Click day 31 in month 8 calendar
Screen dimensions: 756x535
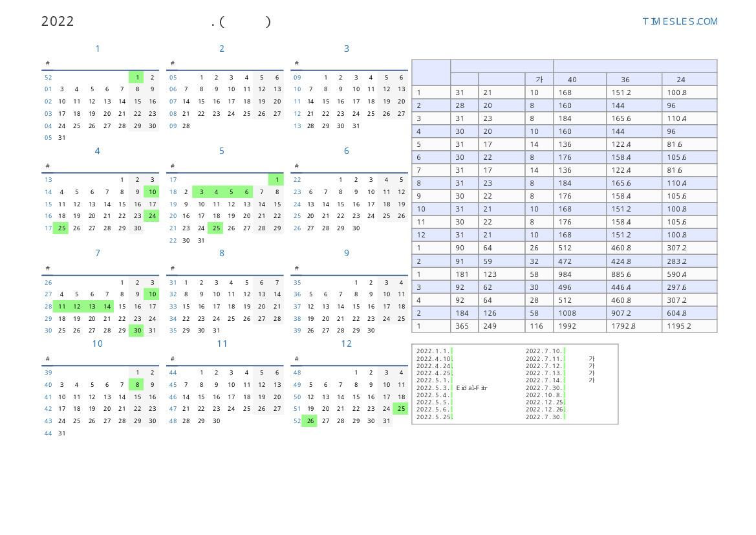pos(216,331)
